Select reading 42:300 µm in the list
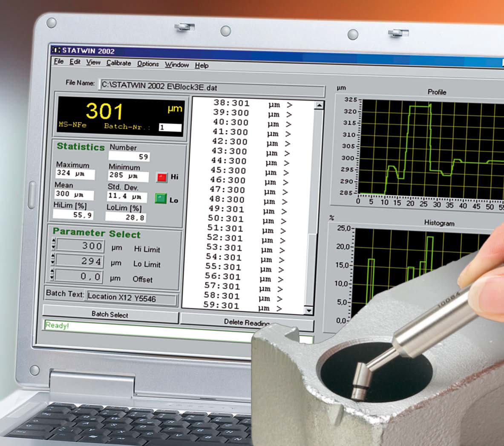Viewport: 504px width, 446px height. tap(251, 142)
